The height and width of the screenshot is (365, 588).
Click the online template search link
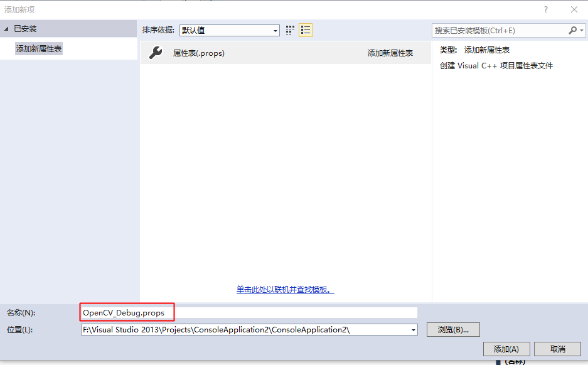284,289
